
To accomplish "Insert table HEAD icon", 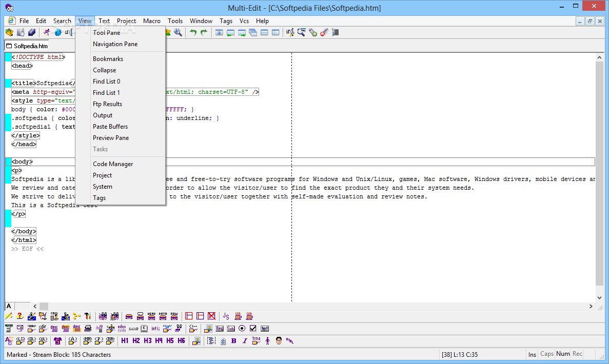I will (x=151, y=316).
